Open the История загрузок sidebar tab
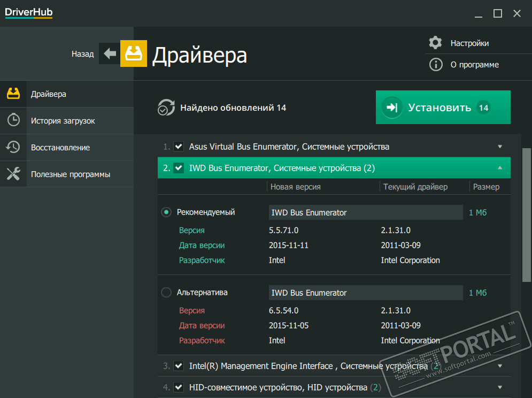This screenshot has width=532, height=398. coord(63,121)
